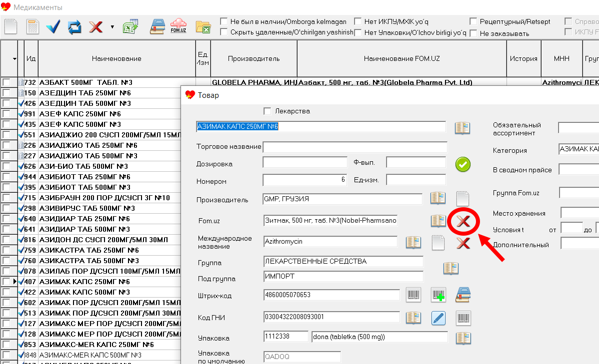Image resolution: width=599 pixels, height=364 pixels.
Task: Select the row checkbox for АЗЕФ КАПС 250МГ №6
Action: click(6, 114)
